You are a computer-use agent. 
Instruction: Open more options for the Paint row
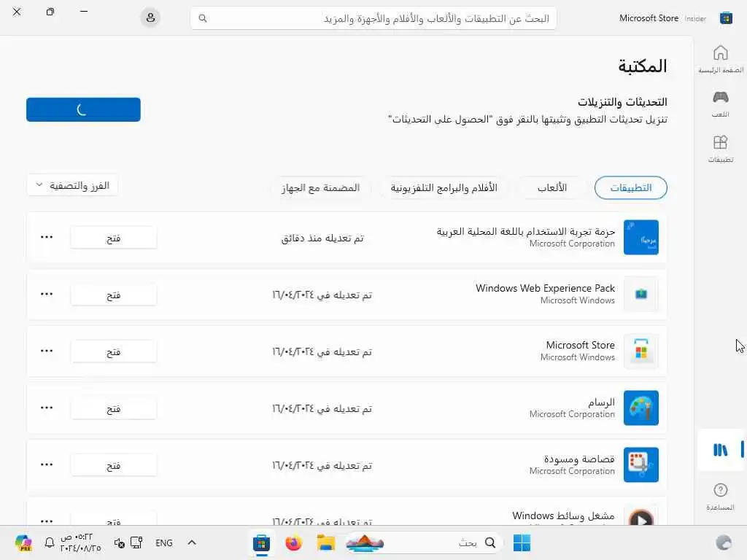coord(47,408)
